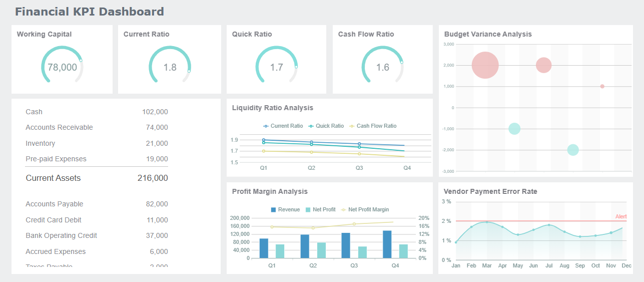
Task: Toggle Current Ratio legend in Liquidity chart
Action: click(283, 126)
